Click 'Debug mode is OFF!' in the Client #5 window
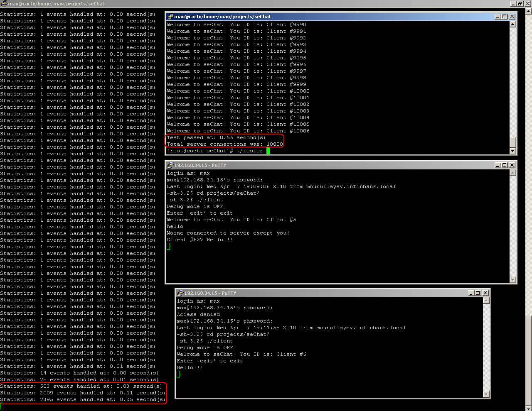The height and width of the screenshot is (411, 532). coord(197,206)
